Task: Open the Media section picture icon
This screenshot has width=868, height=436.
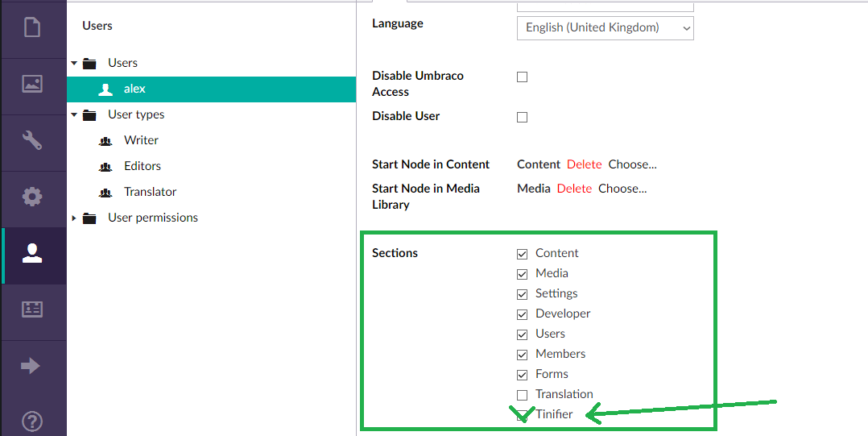Action: pos(32,84)
